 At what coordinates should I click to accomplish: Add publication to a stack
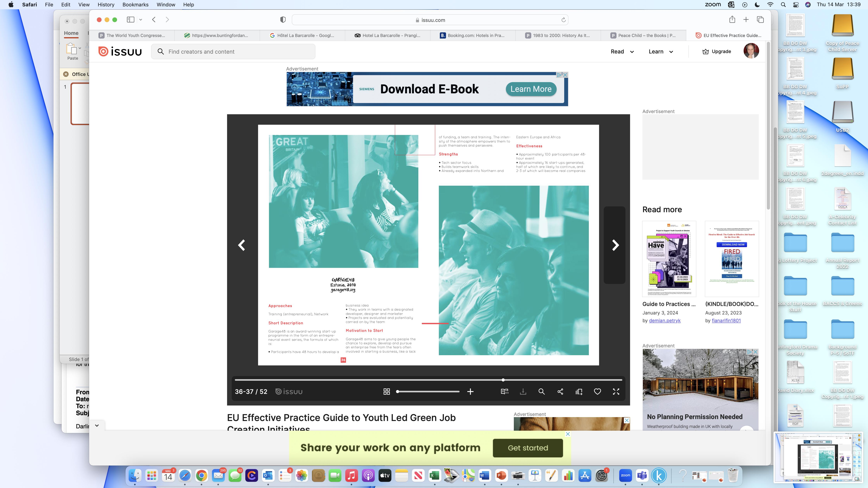(x=579, y=391)
